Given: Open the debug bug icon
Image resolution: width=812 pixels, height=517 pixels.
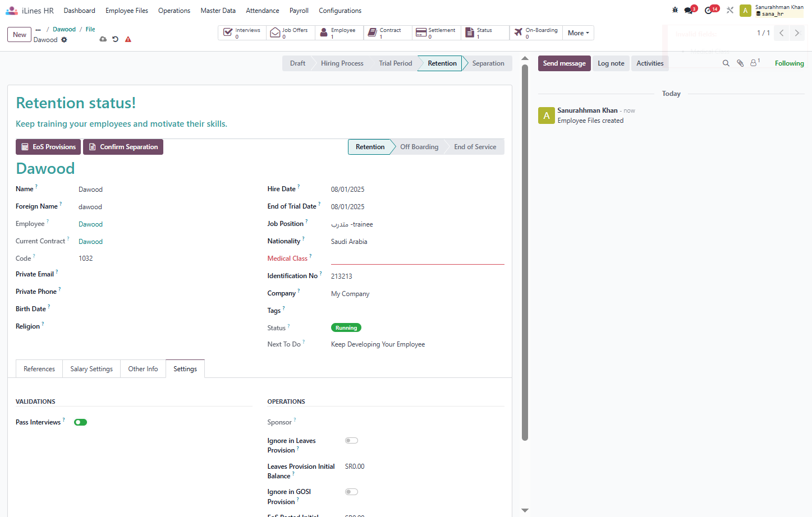Looking at the screenshot, I should pyautogui.click(x=675, y=10).
